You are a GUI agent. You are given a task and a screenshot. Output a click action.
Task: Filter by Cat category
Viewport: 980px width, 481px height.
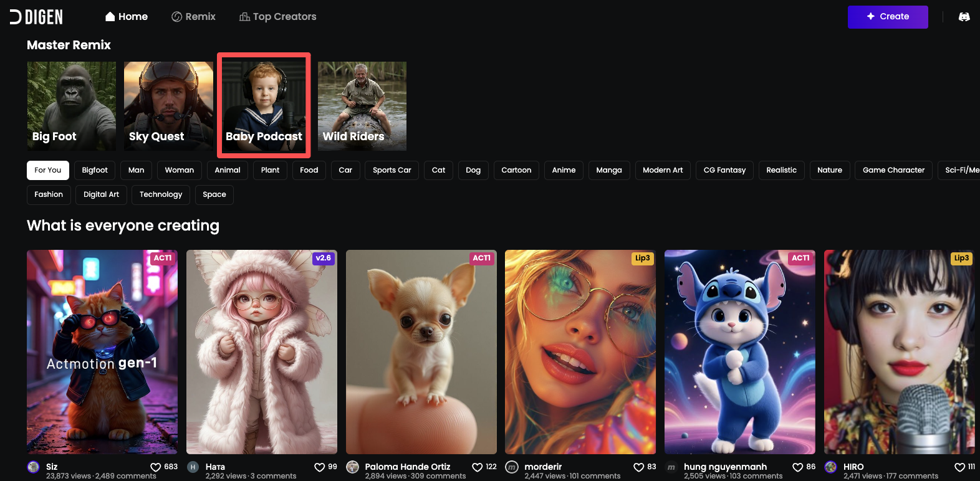click(x=439, y=170)
